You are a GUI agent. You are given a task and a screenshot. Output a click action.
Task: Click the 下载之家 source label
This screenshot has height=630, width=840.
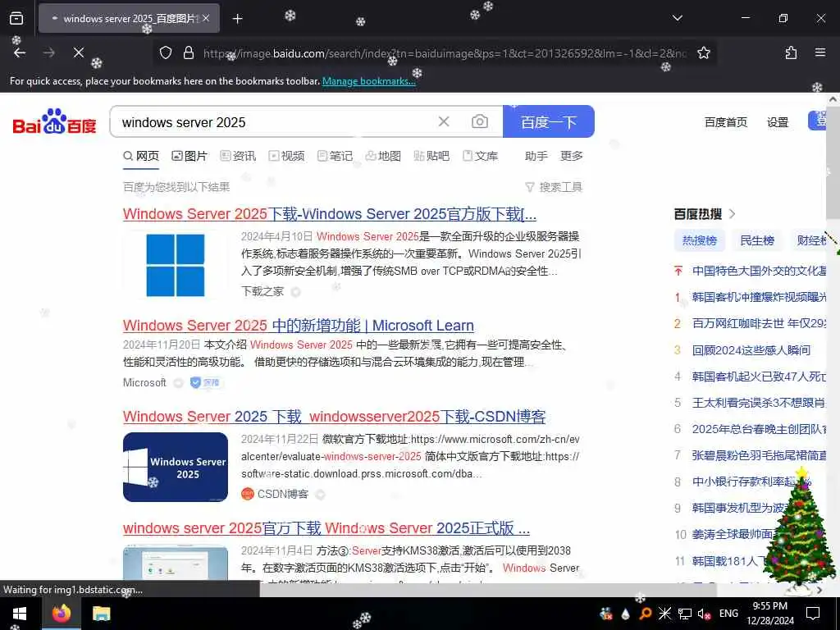click(262, 291)
